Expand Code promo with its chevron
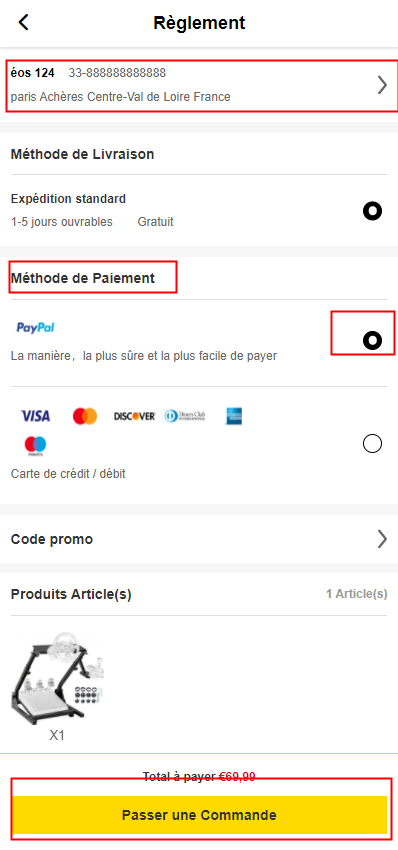Image resolution: width=398 pixels, height=850 pixels. tap(382, 539)
